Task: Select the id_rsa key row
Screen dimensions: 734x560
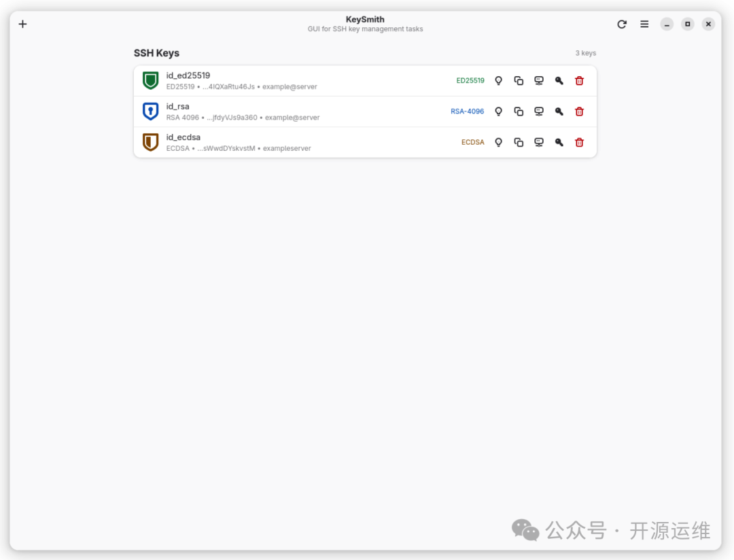Action: (306, 111)
